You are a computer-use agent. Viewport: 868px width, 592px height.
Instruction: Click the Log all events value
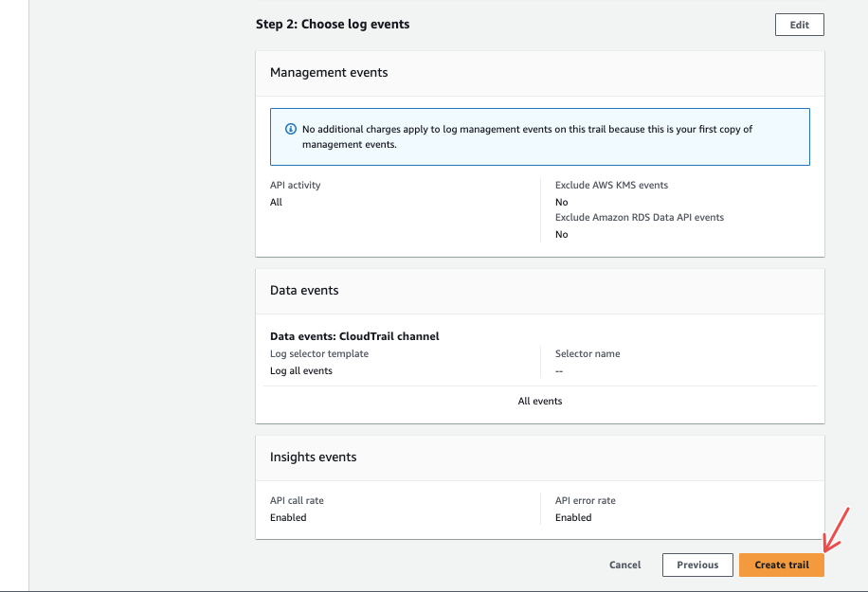pyautogui.click(x=301, y=370)
